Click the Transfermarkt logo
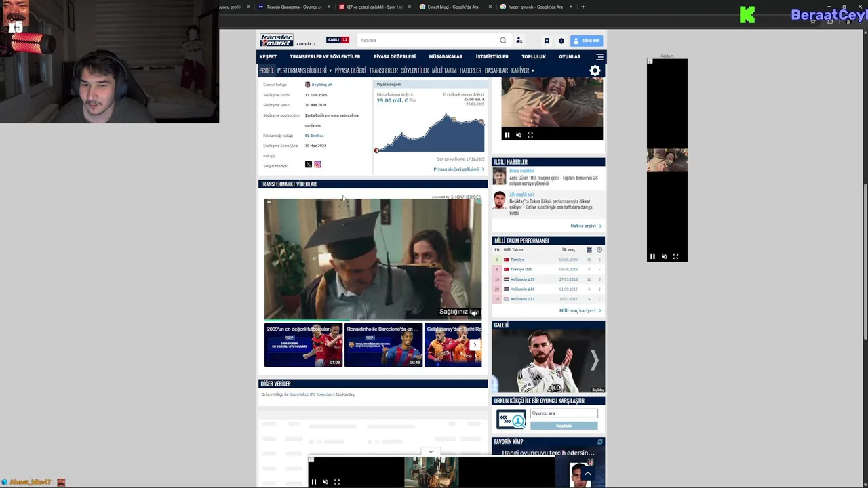 pyautogui.click(x=276, y=40)
